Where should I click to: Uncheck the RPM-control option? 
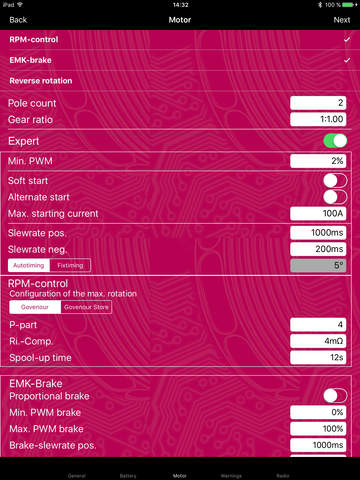tap(180, 40)
